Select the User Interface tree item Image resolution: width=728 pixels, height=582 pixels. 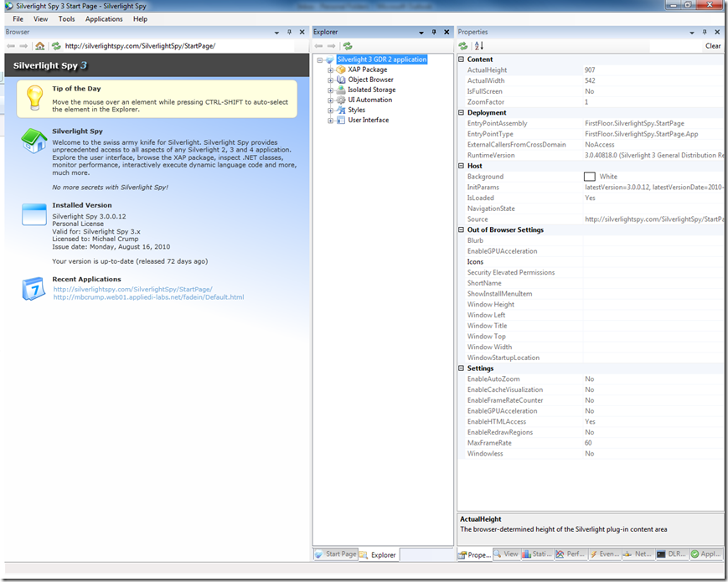pos(369,121)
